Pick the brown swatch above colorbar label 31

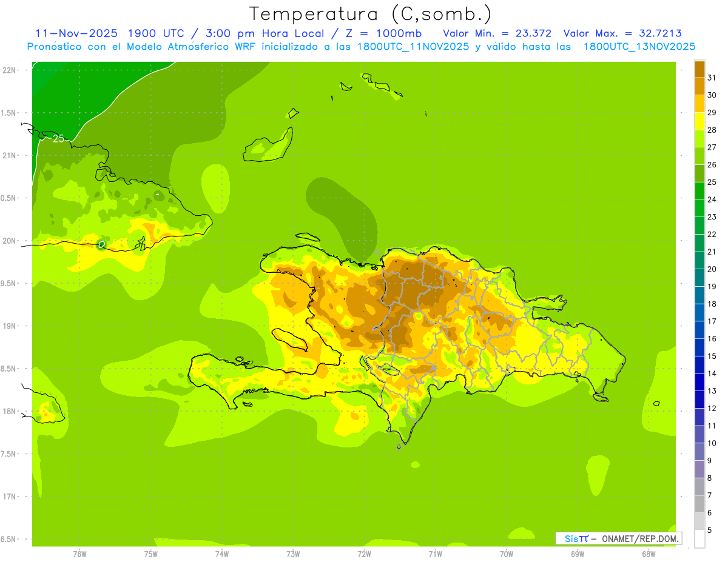(x=699, y=69)
